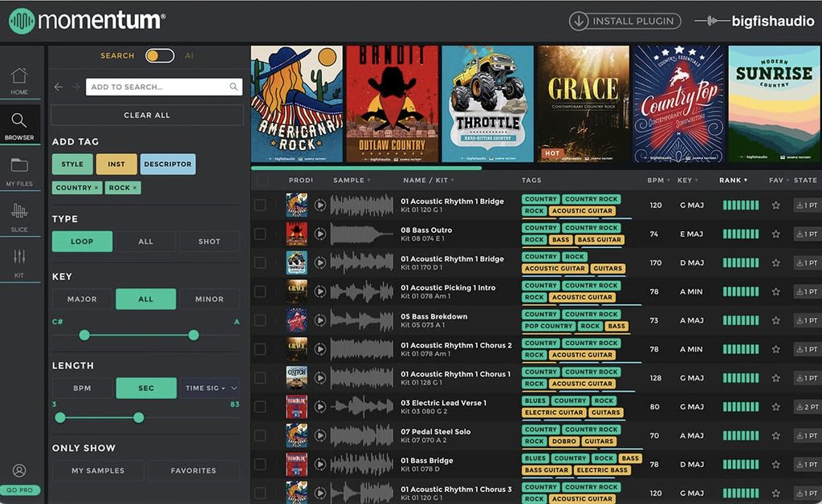This screenshot has width=822, height=504.
Task: Go back with the left arrow
Action: pyautogui.click(x=59, y=87)
